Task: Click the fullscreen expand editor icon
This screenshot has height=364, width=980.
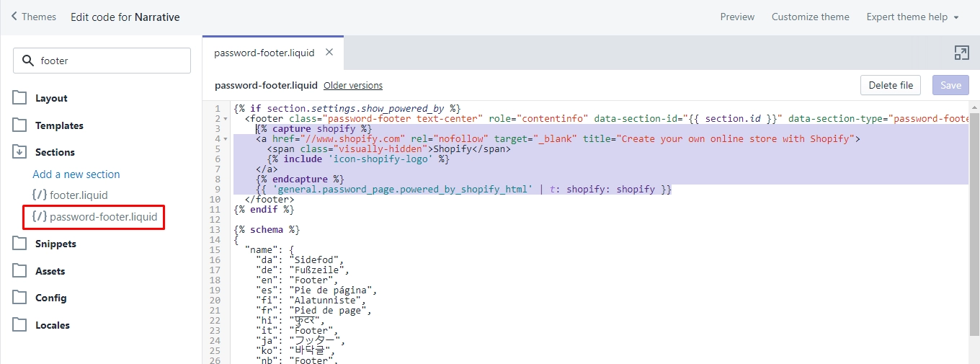Action: [961, 53]
